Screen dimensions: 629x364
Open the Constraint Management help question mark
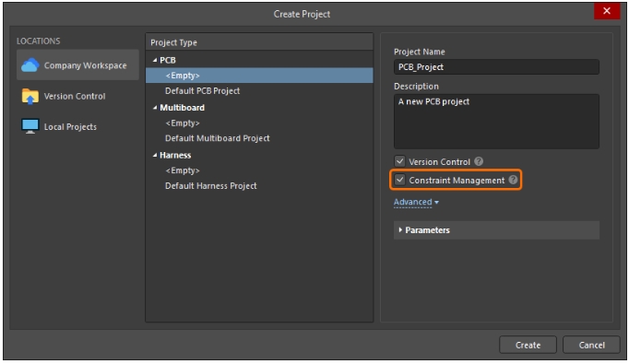pyautogui.click(x=513, y=180)
